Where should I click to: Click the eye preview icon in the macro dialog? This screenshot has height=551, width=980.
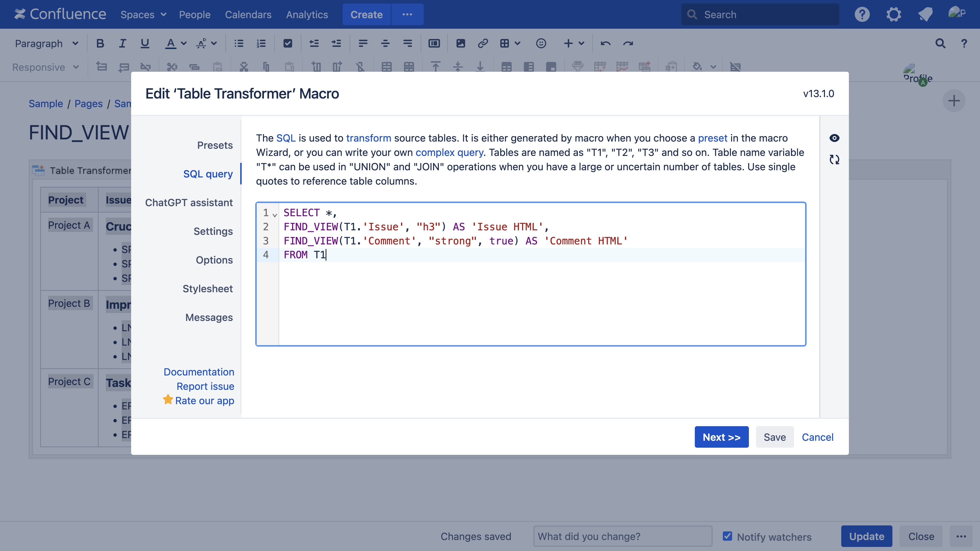click(834, 138)
